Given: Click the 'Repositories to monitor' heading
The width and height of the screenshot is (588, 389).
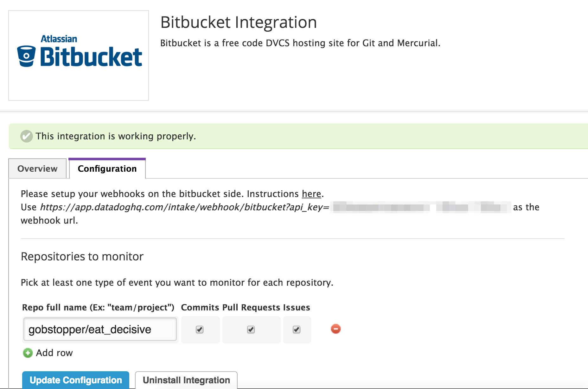Looking at the screenshot, I should click(82, 257).
